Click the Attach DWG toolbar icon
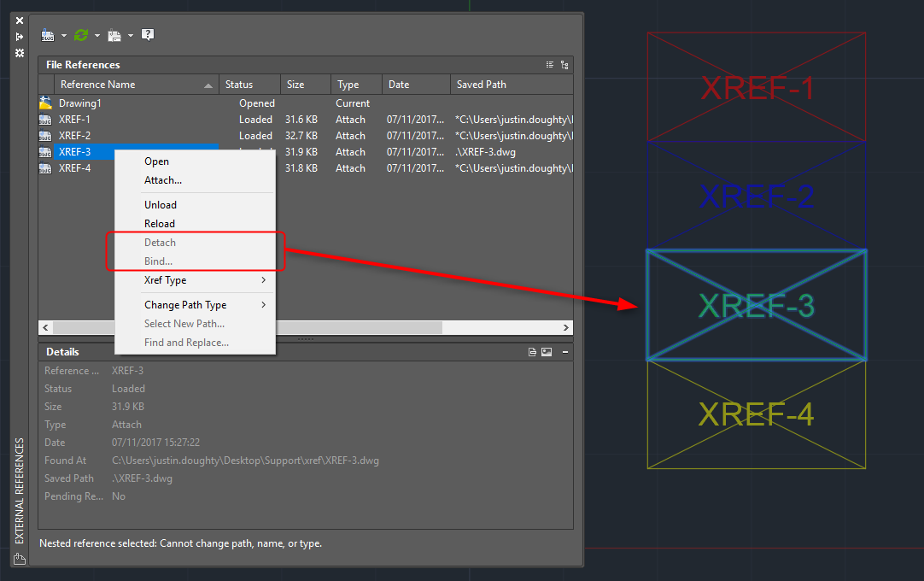This screenshot has height=581, width=924. [x=48, y=35]
